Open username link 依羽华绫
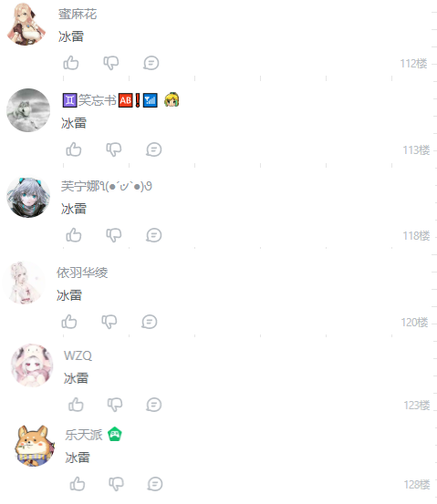This screenshot has height=504, width=437. point(82,273)
